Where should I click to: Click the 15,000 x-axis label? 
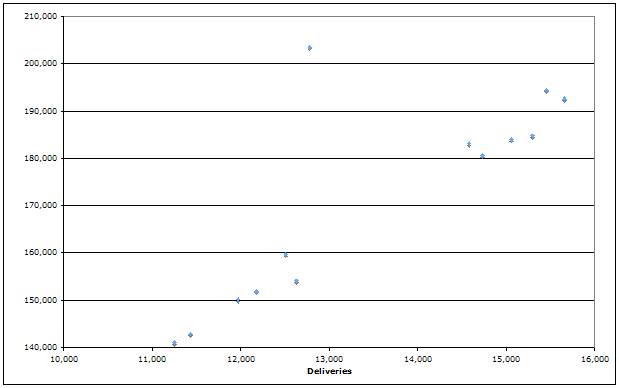pos(506,359)
